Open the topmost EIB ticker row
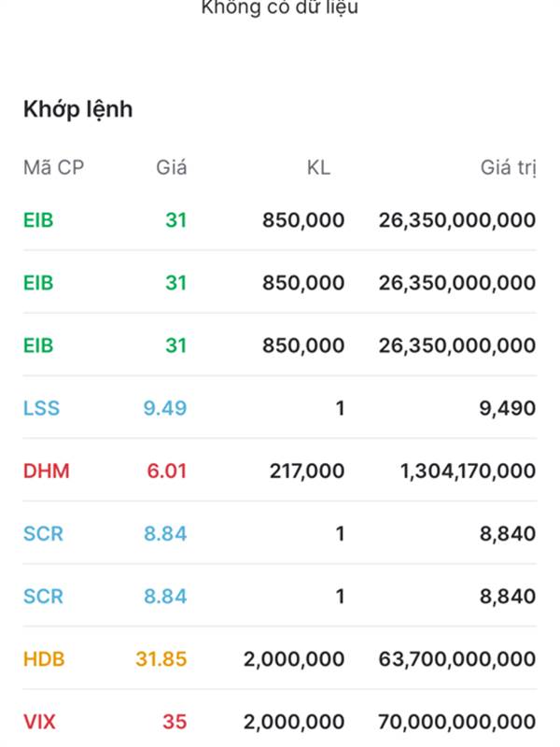Screen dimensions: 560x747 tap(280, 220)
